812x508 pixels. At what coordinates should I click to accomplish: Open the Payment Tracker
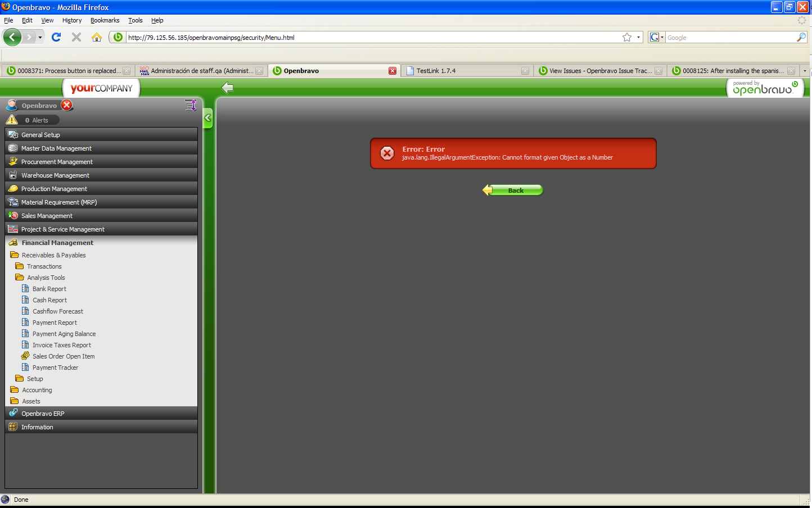coord(55,368)
